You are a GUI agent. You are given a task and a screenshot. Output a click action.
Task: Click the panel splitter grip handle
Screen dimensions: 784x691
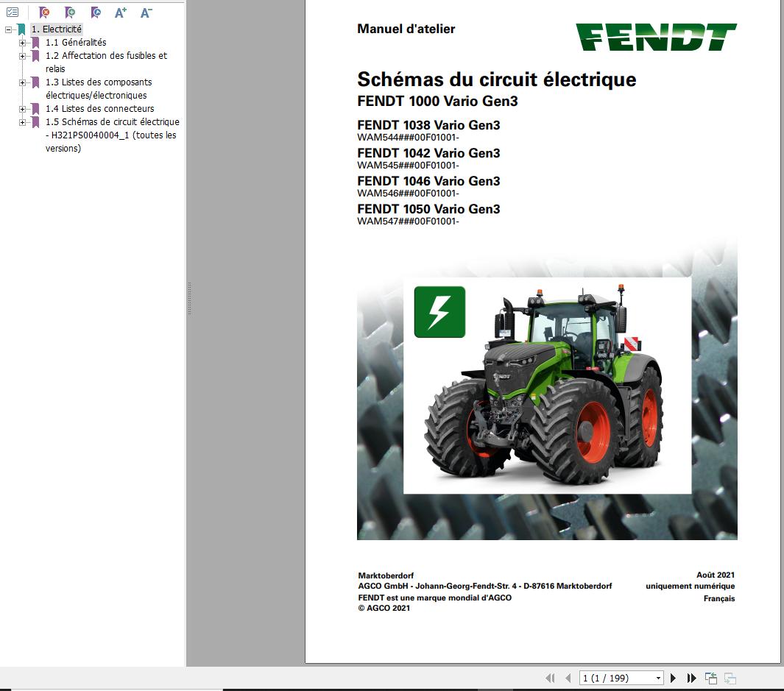point(189,299)
